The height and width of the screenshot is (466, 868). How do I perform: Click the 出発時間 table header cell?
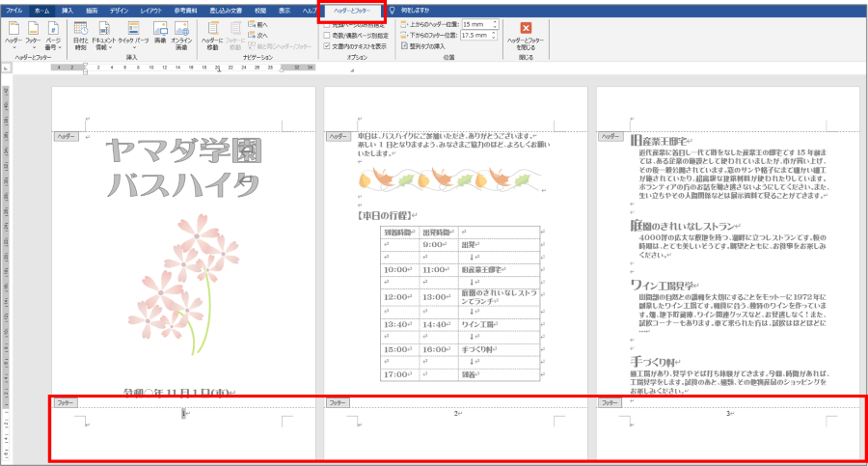click(438, 233)
